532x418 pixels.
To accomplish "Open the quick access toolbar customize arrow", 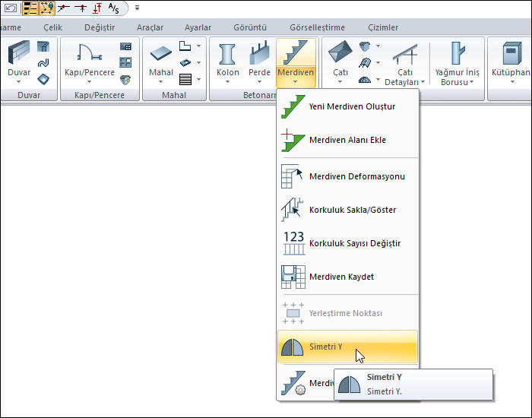I will [x=137, y=8].
